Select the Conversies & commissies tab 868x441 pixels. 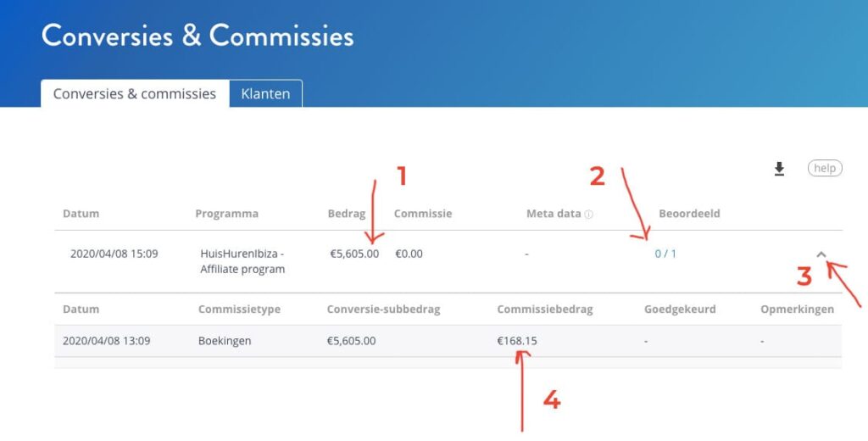click(135, 94)
